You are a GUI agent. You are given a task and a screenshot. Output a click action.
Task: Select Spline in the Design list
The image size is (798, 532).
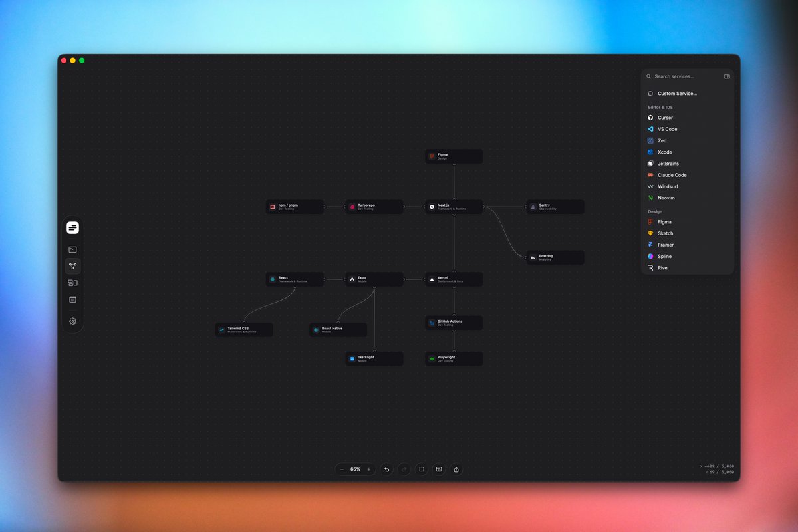click(x=688, y=256)
